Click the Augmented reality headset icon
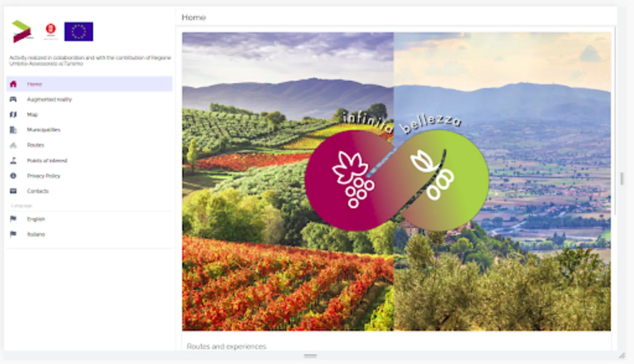The height and width of the screenshot is (364, 634). pyautogui.click(x=13, y=99)
